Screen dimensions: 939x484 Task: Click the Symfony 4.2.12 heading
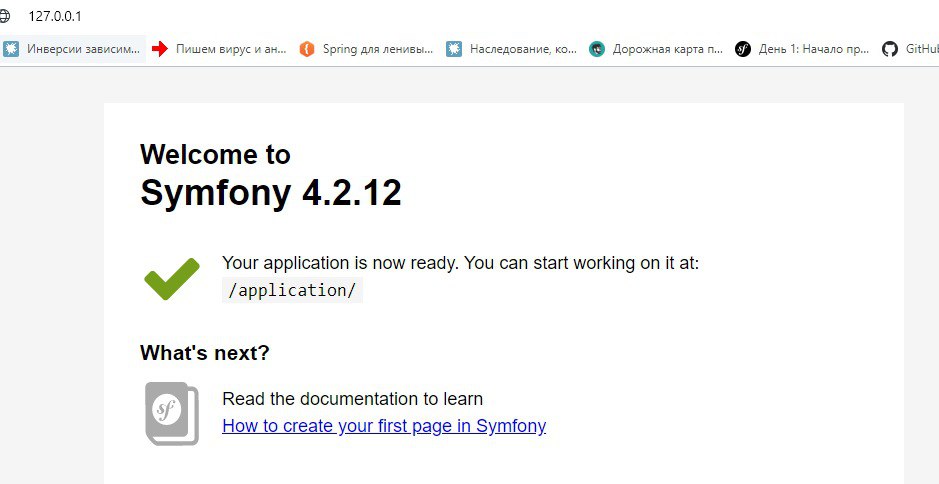click(271, 193)
